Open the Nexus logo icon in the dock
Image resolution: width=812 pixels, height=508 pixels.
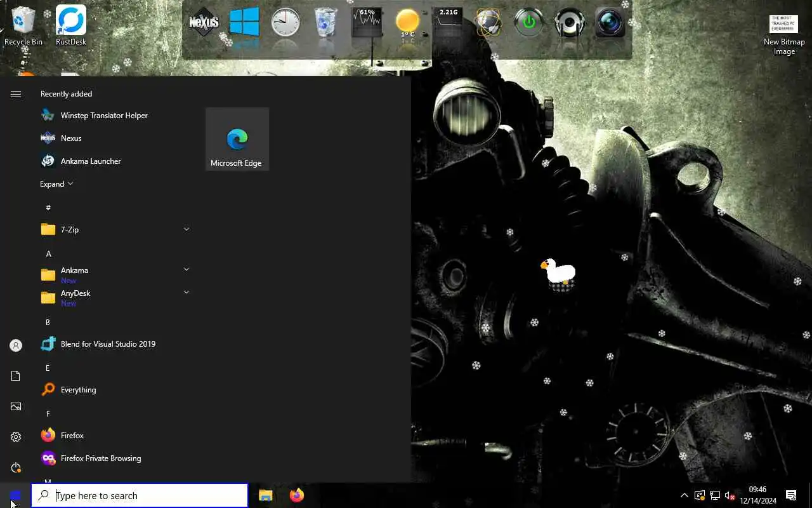(204, 23)
